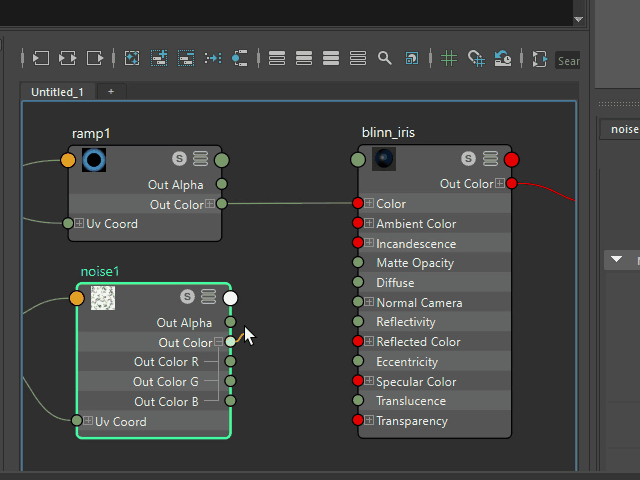Click the Input Connections toolbar icon
The height and width of the screenshot is (480, 640).
pyautogui.click(x=41, y=59)
